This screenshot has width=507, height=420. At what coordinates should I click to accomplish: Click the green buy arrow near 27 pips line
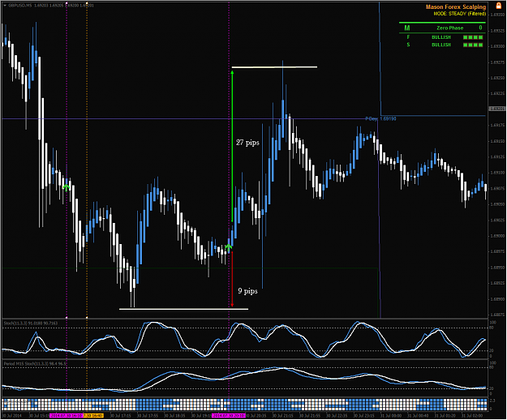coord(230,246)
